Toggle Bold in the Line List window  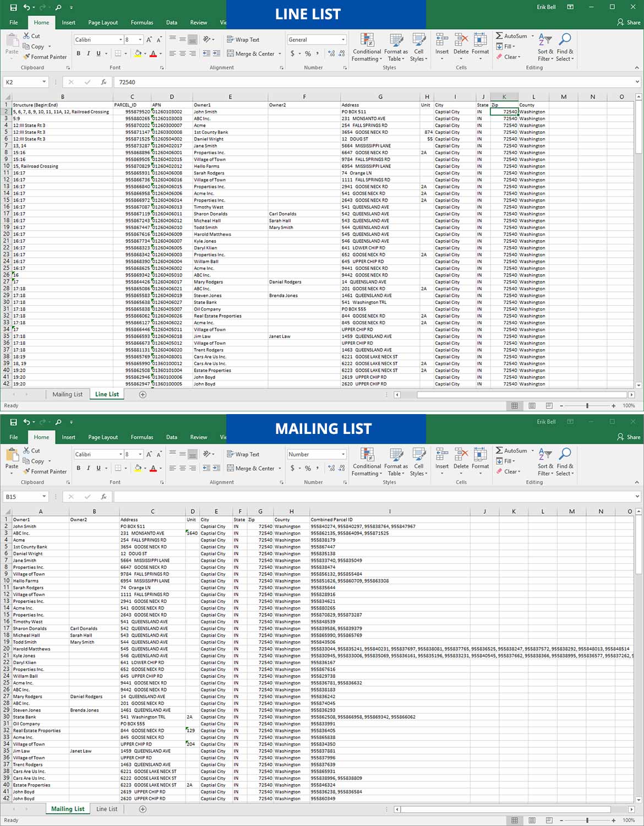click(78, 53)
